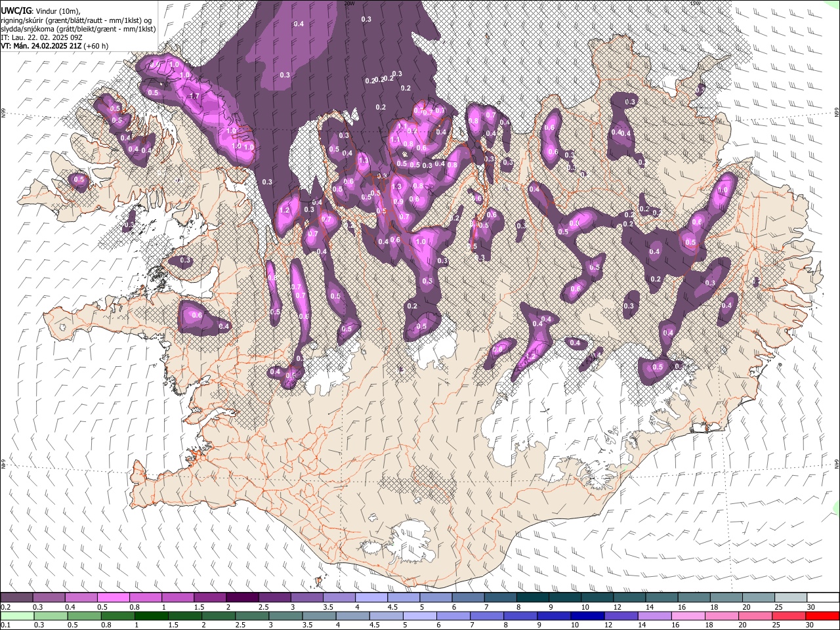Click the 'slydda/snjókoma' legend description line
Viewport: 840px width, 630px height.
[79, 29]
